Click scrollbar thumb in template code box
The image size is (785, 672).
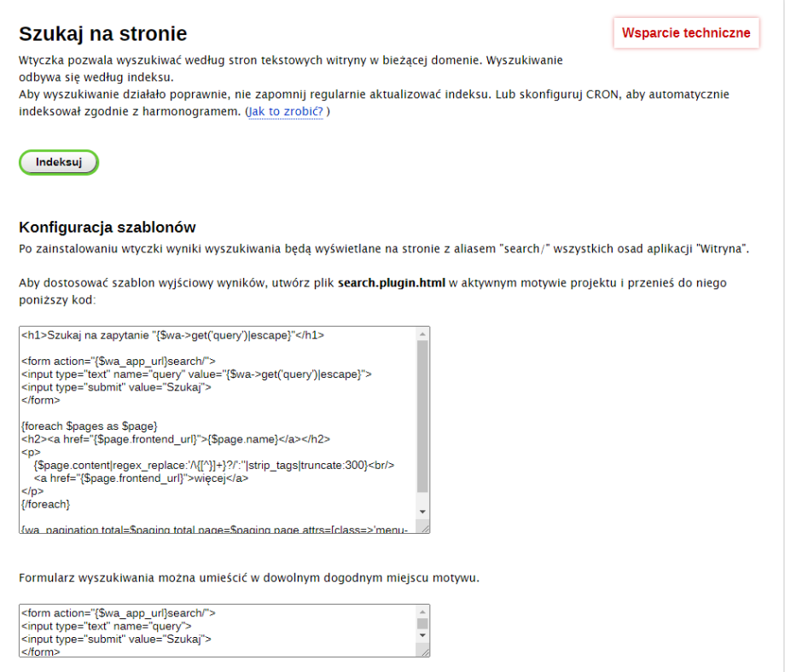click(423, 418)
